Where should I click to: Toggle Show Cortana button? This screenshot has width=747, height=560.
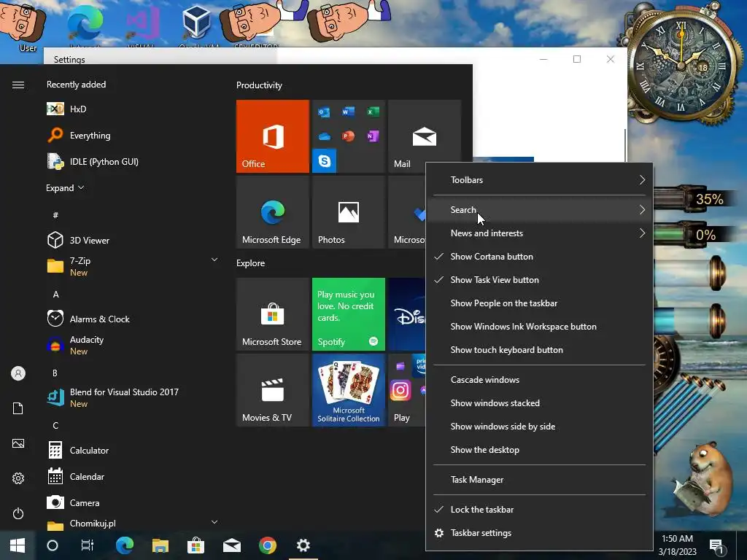(x=539, y=257)
